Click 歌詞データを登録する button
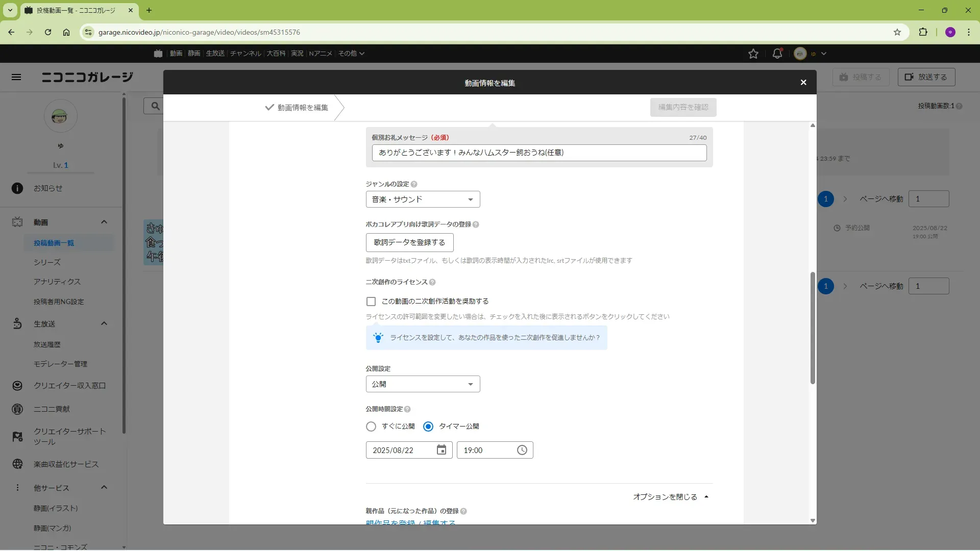The width and height of the screenshot is (980, 551). point(409,242)
